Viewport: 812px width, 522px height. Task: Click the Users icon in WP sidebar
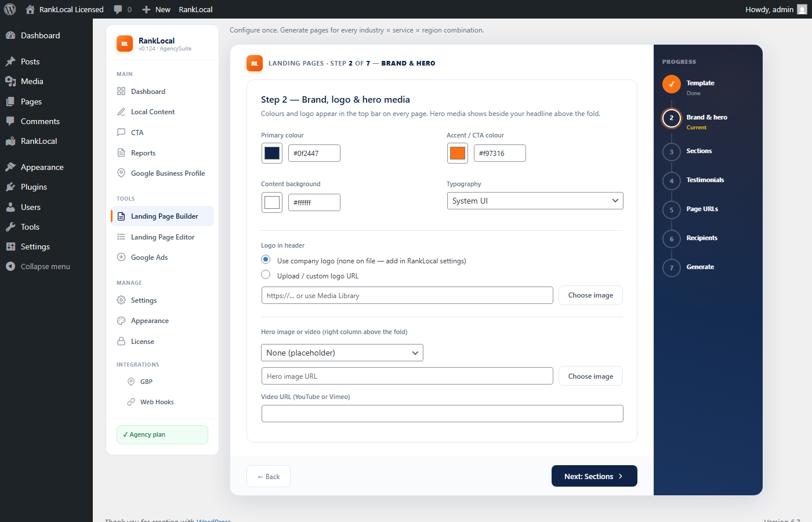click(10, 207)
